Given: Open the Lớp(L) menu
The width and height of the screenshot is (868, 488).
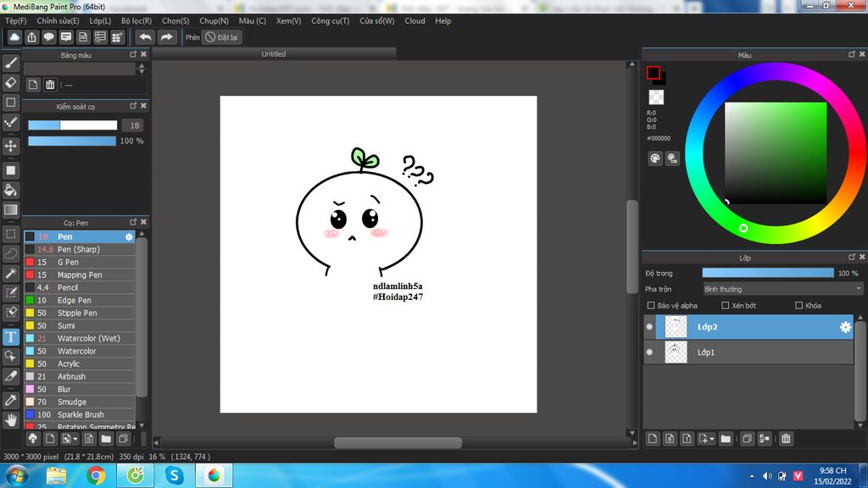Looking at the screenshot, I should [x=100, y=21].
